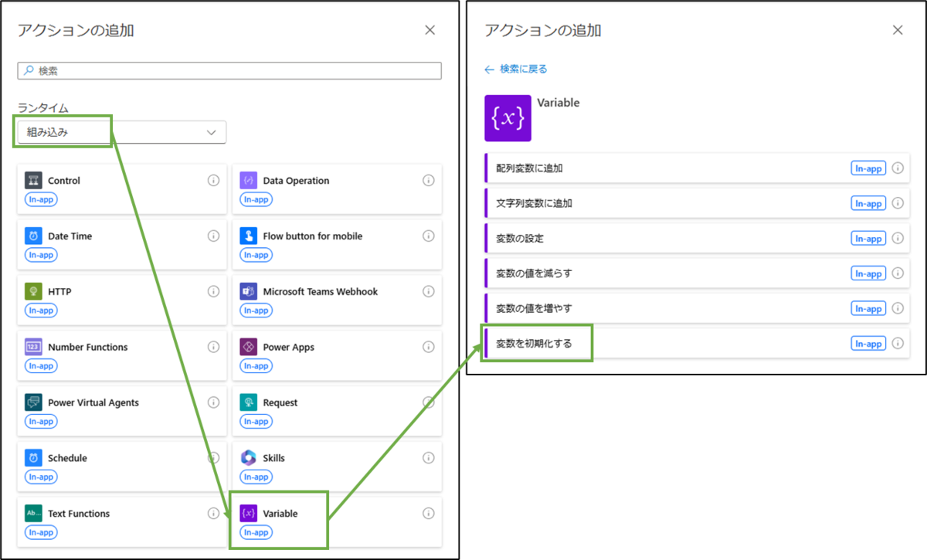Click In-app badge under Control
The width and height of the screenshot is (927, 560).
[41, 199]
